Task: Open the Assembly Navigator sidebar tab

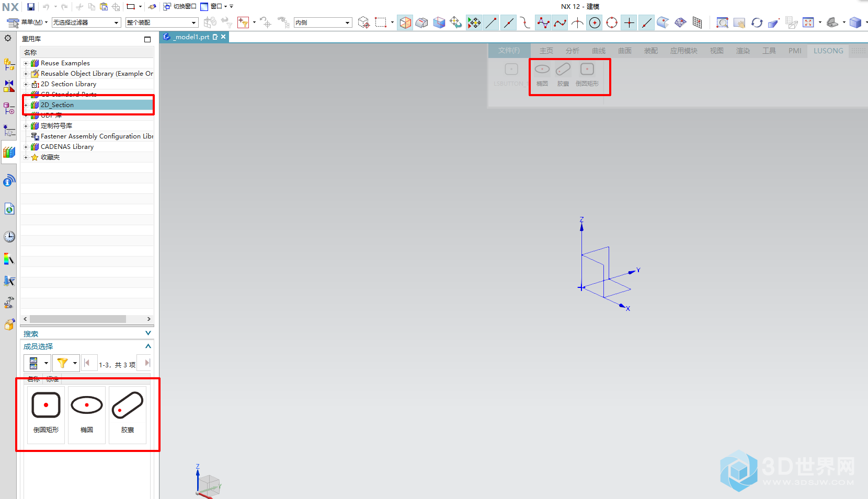Action: click(9, 64)
